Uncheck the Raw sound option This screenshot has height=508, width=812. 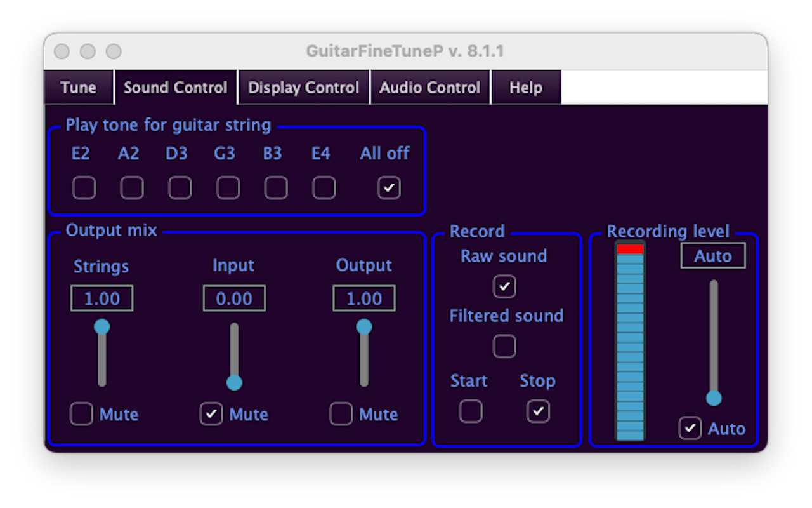pos(505,286)
